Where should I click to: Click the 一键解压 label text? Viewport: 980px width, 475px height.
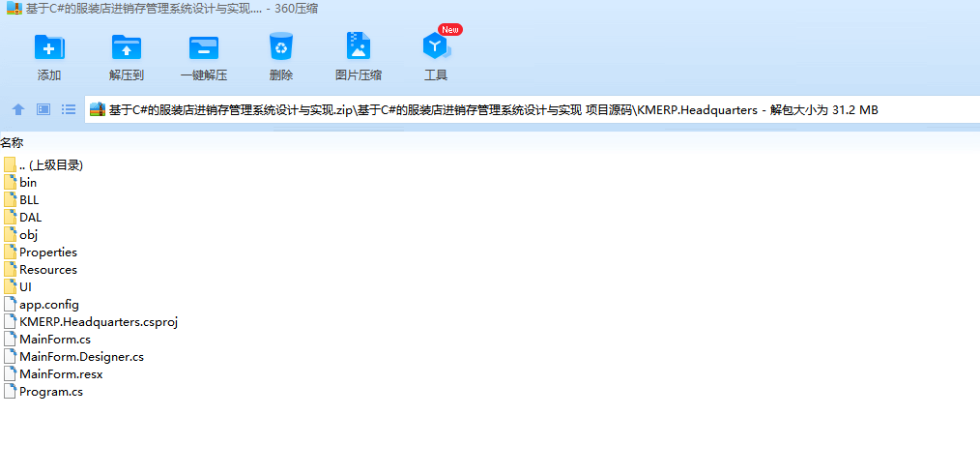(204, 75)
